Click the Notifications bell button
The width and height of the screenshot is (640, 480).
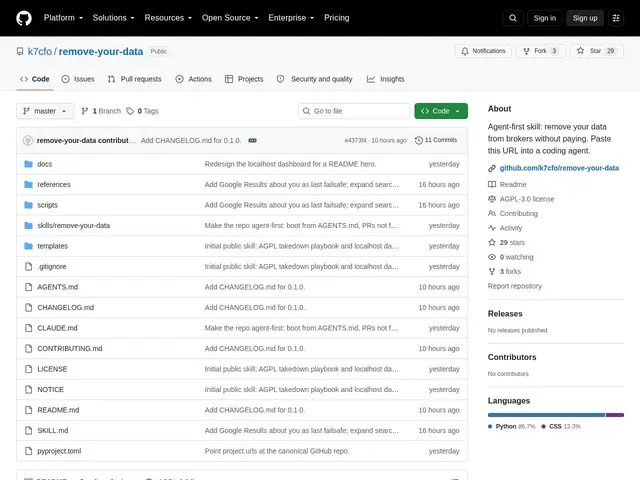point(483,51)
